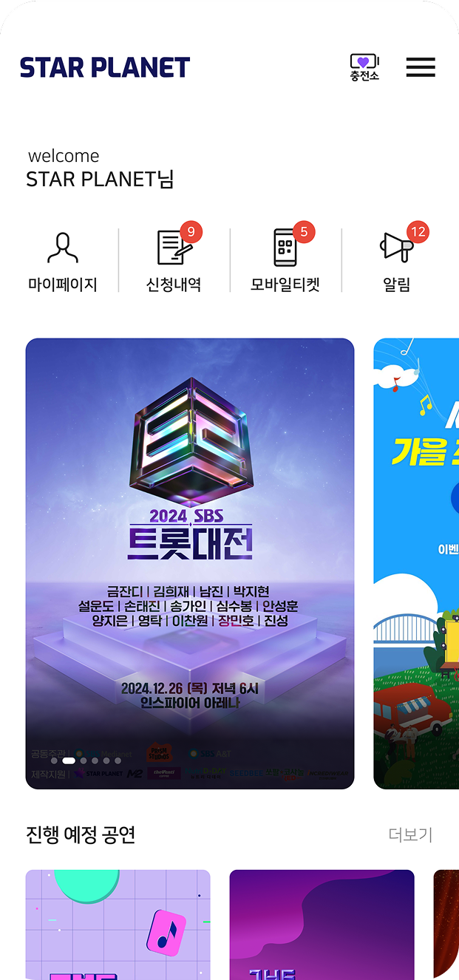459x980 pixels.
Task: Open the 충전소 charging station icon
Action: click(x=364, y=67)
